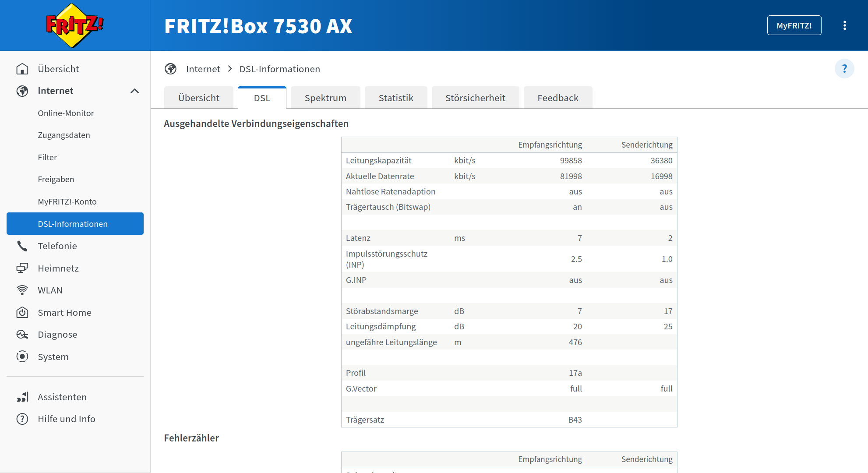Click the phone icon for Telefonie
The image size is (868, 473).
[22, 246]
